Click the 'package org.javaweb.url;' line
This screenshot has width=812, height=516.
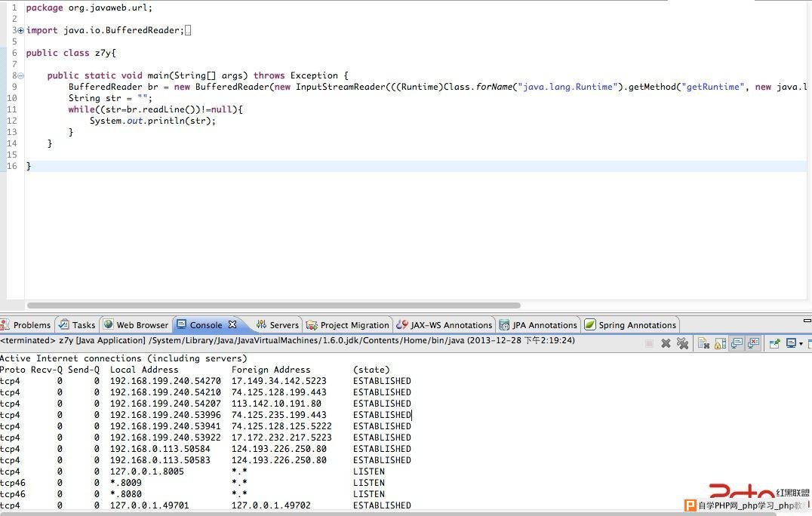[89, 8]
